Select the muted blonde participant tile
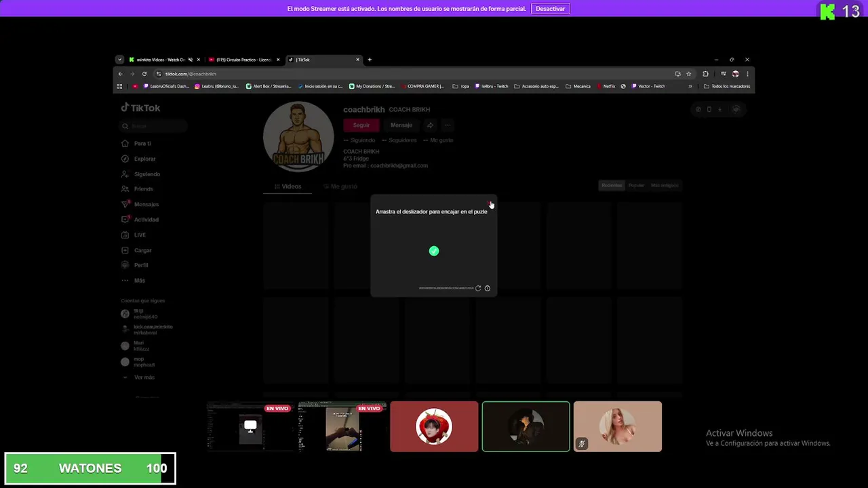 pos(618,426)
